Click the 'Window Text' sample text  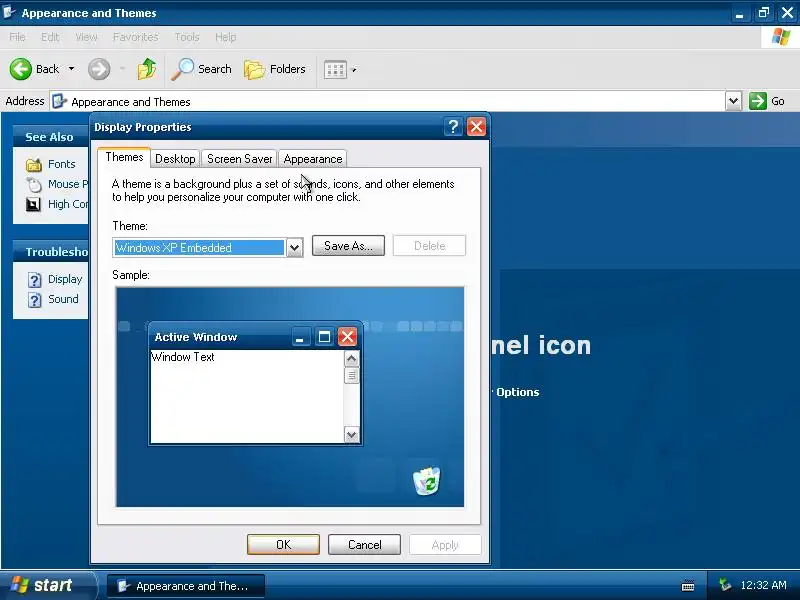tap(183, 357)
